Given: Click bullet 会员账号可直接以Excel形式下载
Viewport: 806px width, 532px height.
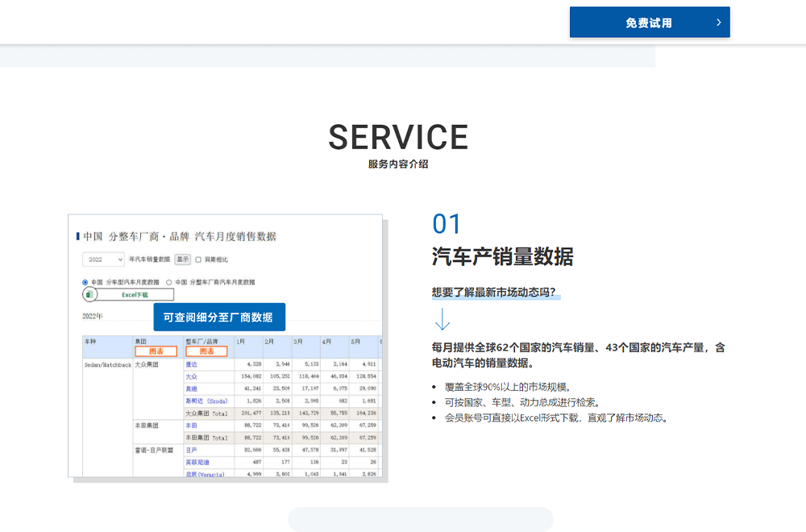Looking at the screenshot, I should point(558,418).
